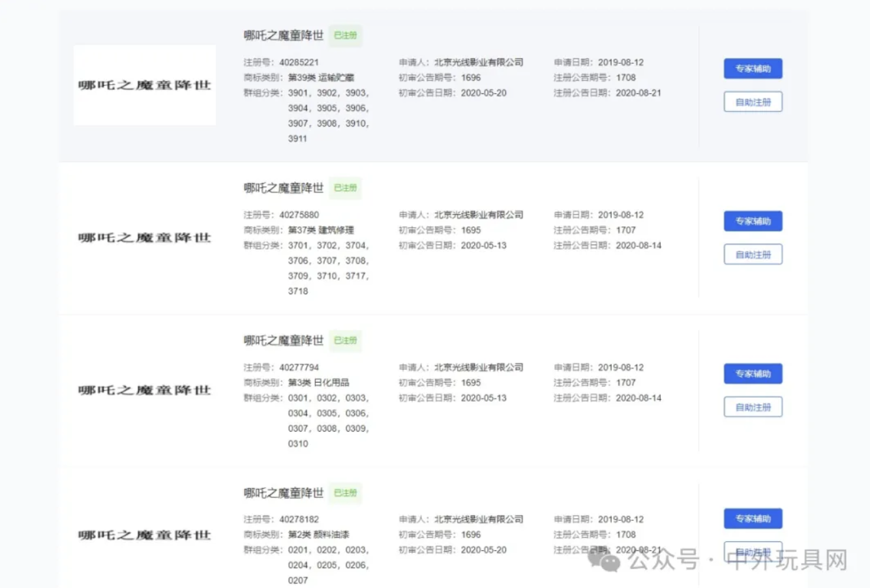
Task: Click 自助注册 button for class 3 trademark
Action: [x=753, y=407]
